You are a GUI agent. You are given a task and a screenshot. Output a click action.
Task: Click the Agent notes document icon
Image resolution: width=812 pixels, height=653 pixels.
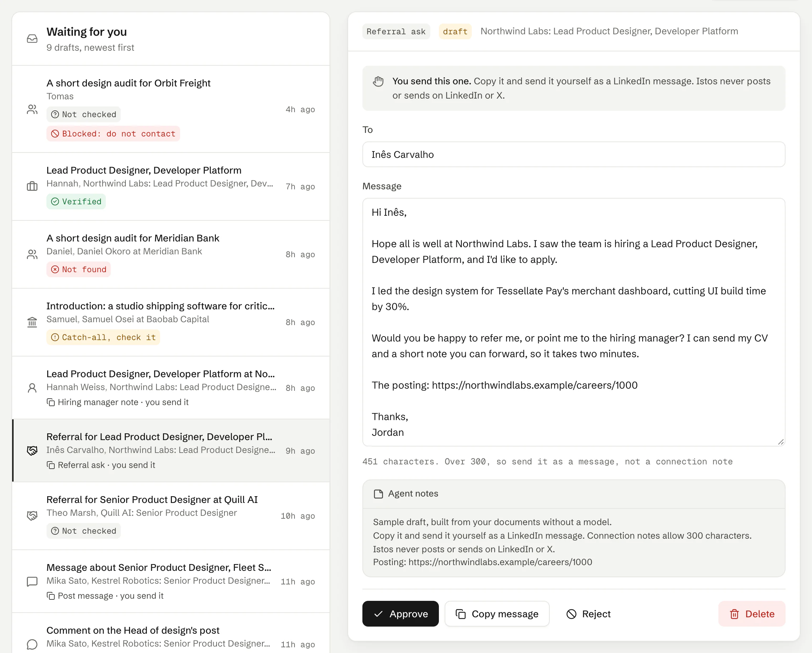tap(378, 494)
